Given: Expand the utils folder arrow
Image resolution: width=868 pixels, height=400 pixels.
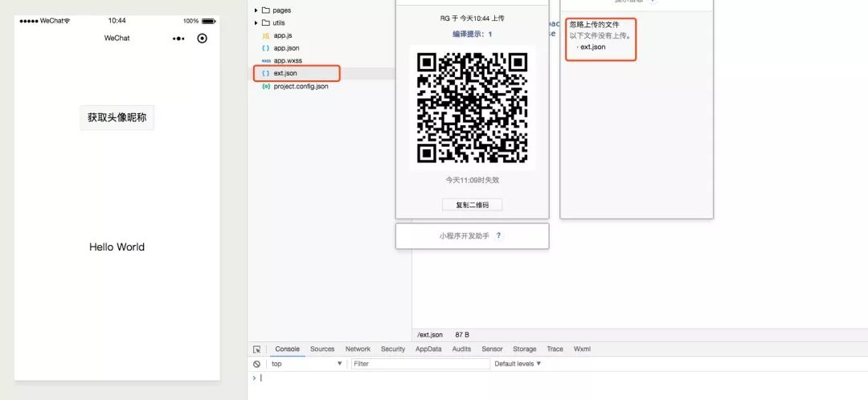Looking at the screenshot, I should point(256,22).
